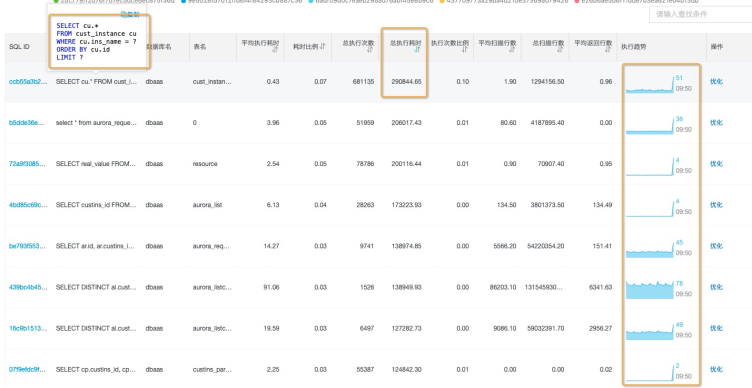This screenshot has height=388, width=752.
Task: Click the 平均返回行数 sort icon
Action: 609,50
